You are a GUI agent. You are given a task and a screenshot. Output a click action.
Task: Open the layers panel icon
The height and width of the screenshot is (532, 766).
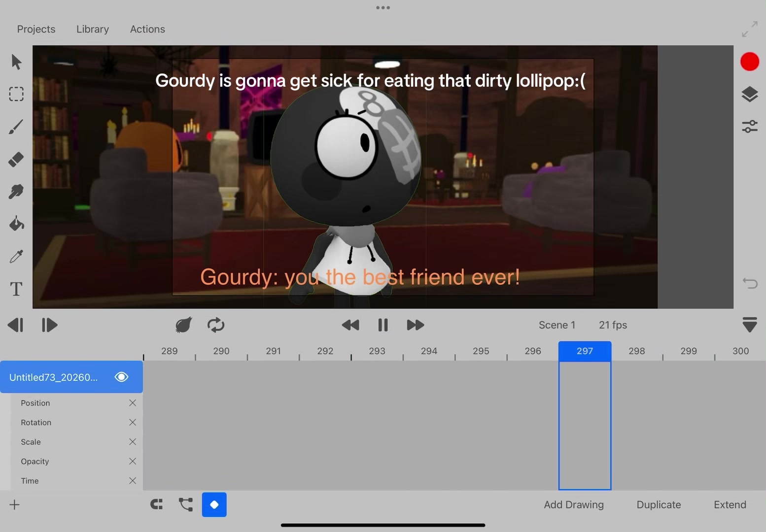pos(749,94)
